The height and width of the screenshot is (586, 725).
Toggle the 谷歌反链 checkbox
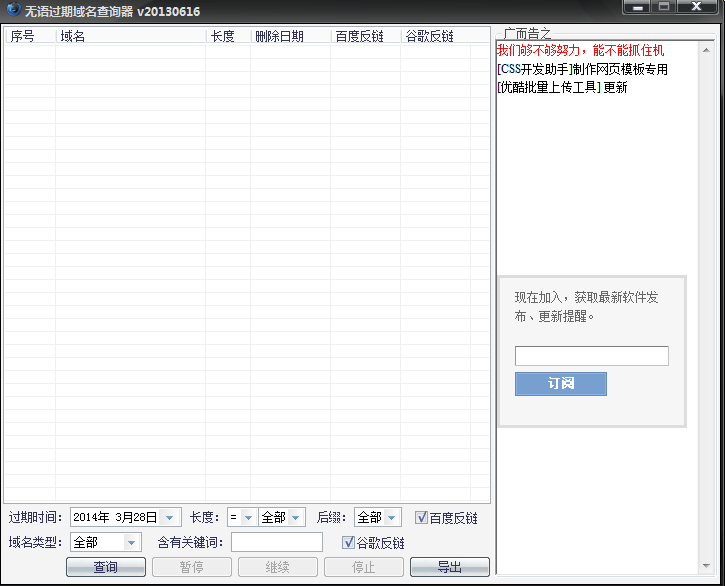point(349,543)
